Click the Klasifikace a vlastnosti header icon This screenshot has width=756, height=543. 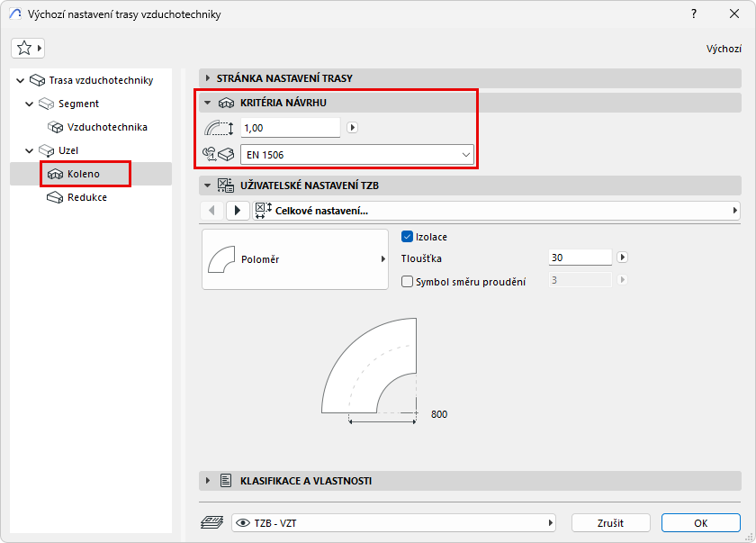click(x=226, y=481)
